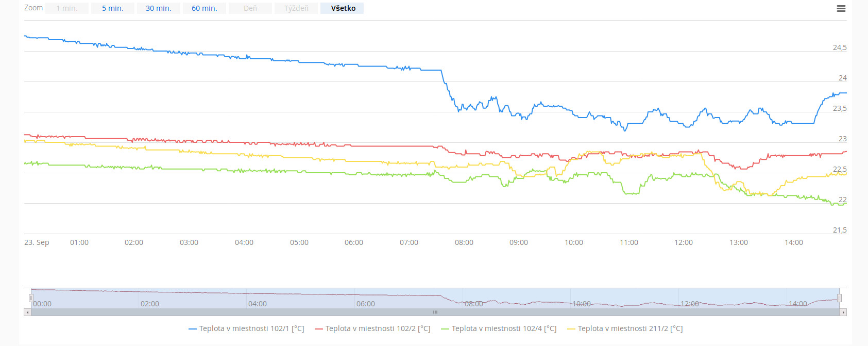Screen dimensions: 868x346
Task: Click the Týždeň zoom button
Action: pos(296,8)
